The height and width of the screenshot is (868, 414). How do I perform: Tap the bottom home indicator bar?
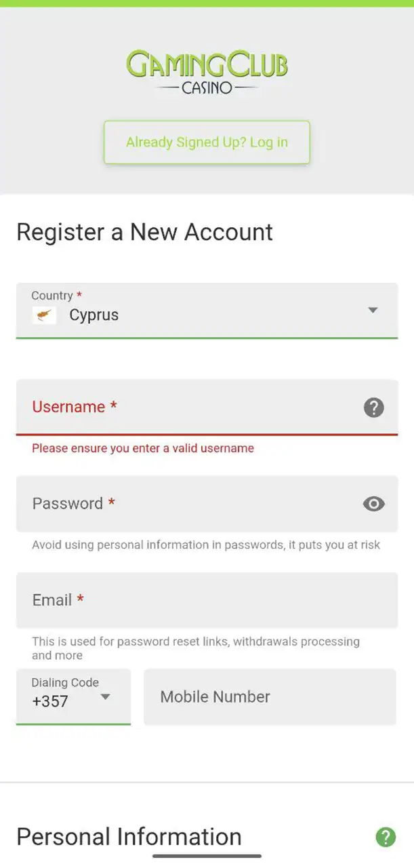tap(207, 856)
